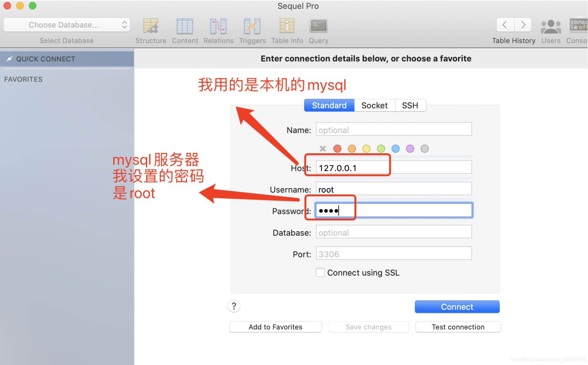Pick the green favorite color
Viewport: 588px width, 365px height.
click(381, 149)
